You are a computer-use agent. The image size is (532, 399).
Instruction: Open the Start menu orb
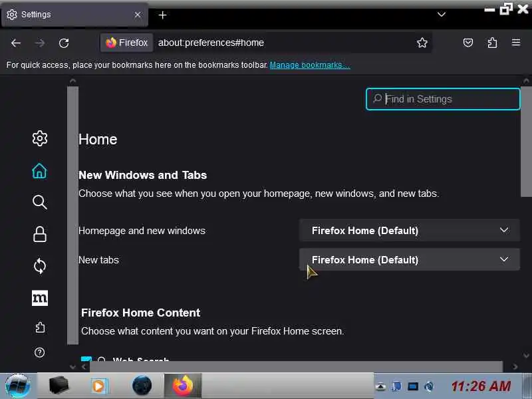coord(18,386)
